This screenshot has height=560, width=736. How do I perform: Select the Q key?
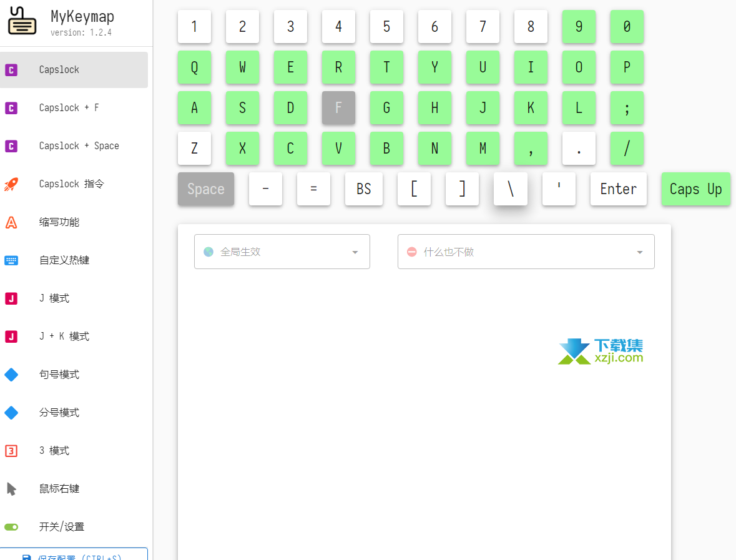coord(194,67)
